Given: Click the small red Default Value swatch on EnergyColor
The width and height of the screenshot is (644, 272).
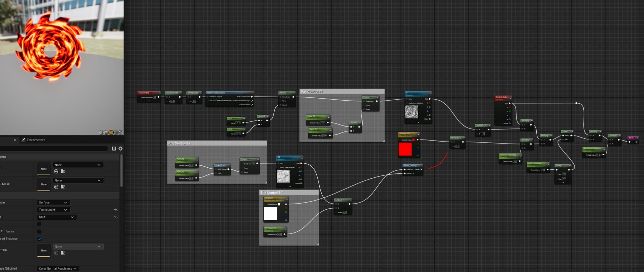Looking at the screenshot, I should click(413, 140).
